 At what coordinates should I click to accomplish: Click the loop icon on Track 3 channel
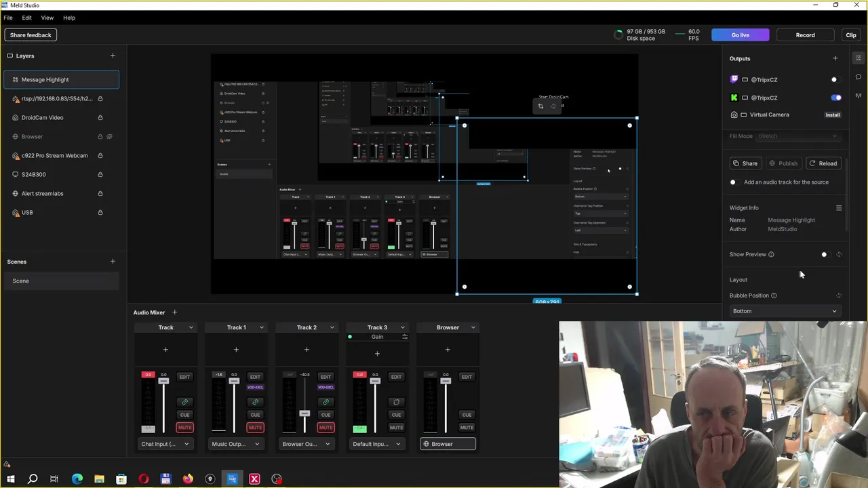click(x=396, y=402)
